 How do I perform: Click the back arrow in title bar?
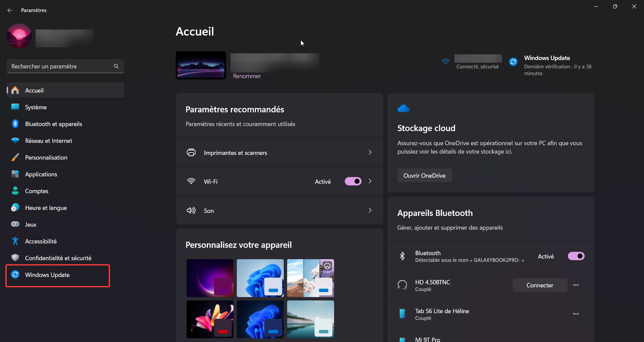click(10, 10)
